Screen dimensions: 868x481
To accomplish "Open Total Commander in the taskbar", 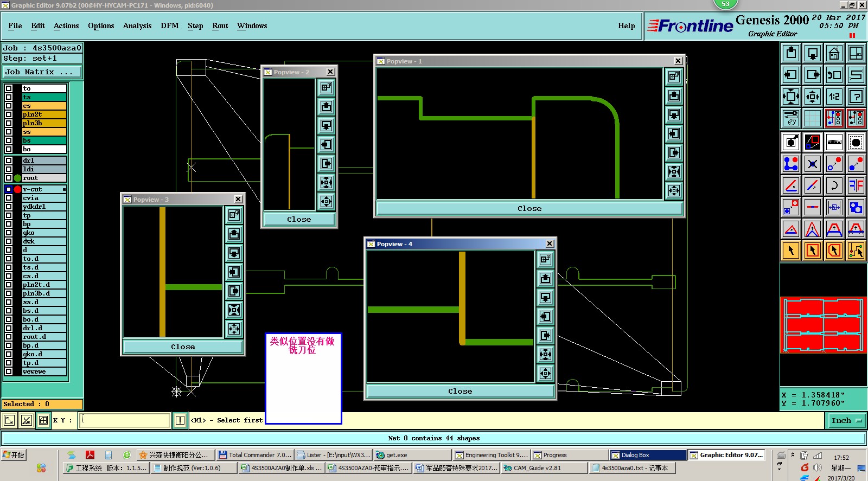I will pyautogui.click(x=255, y=455).
